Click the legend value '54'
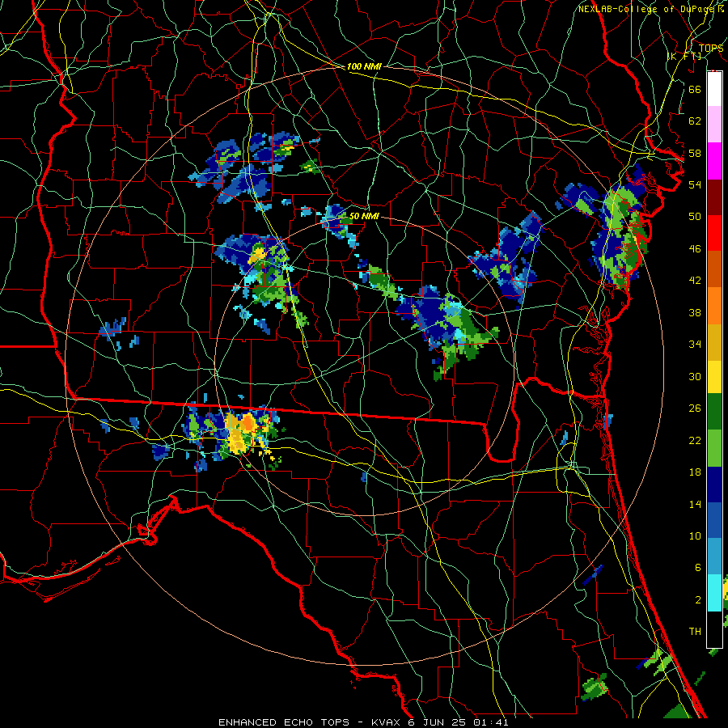Screen dimensions: 728x728 (695, 184)
